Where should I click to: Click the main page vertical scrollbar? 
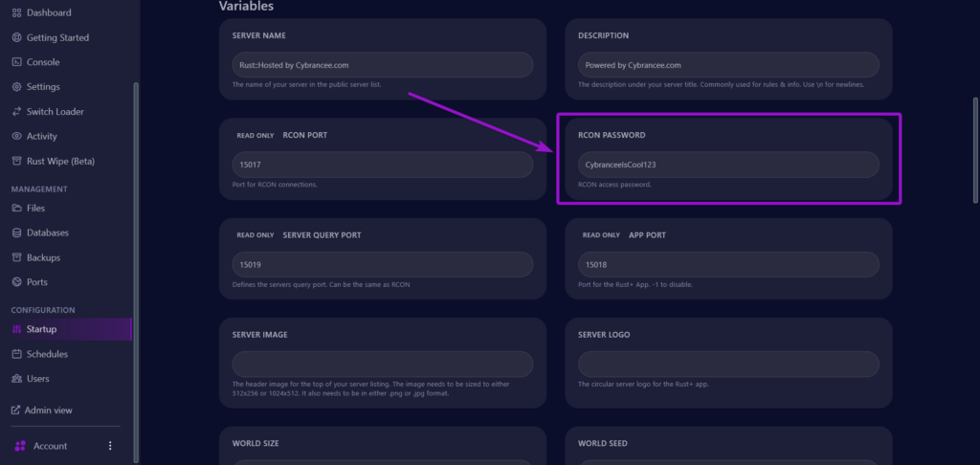click(975, 150)
